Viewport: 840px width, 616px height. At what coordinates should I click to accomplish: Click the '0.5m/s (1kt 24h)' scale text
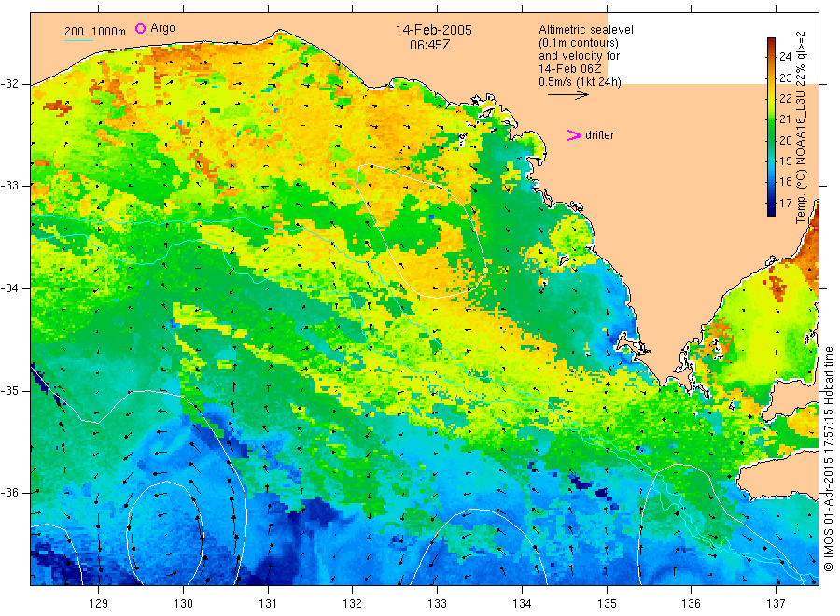(581, 82)
